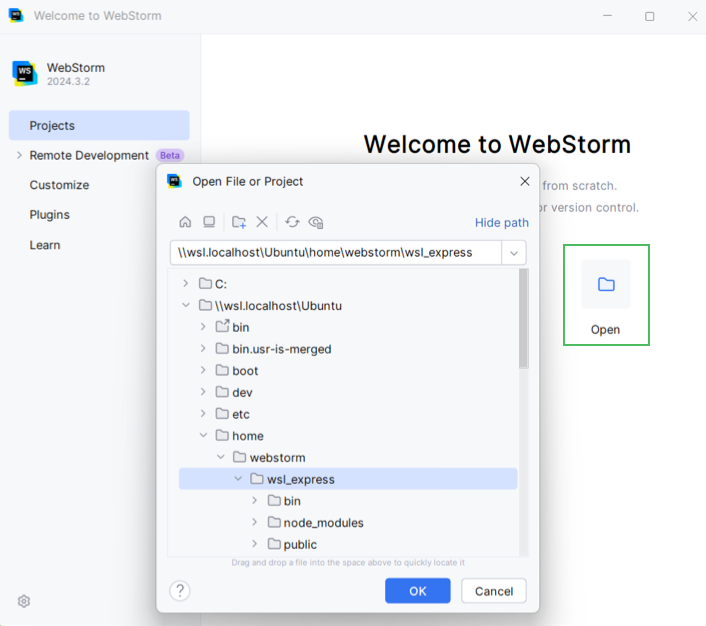Toggle show hidden files eye icon

316,222
